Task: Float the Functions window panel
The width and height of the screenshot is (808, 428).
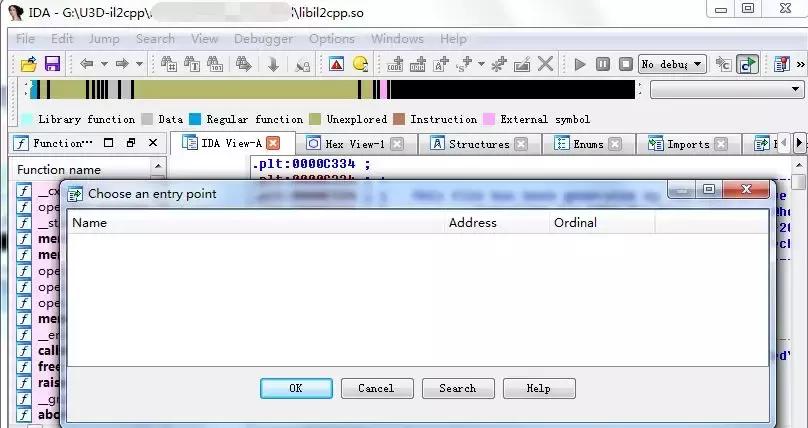Action: coord(131,143)
